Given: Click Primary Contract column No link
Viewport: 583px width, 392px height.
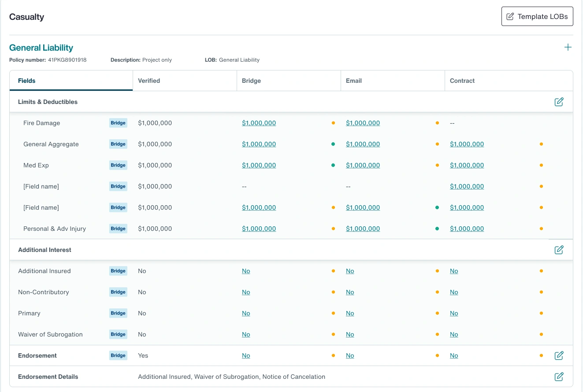Looking at the screenshot, I should [x=454, y=313].
